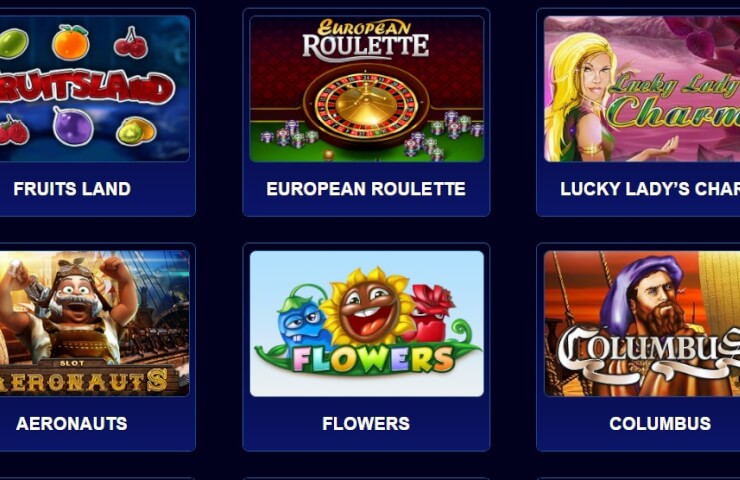
Task: Click the FLOWERS title label
Action: (366, 423)
